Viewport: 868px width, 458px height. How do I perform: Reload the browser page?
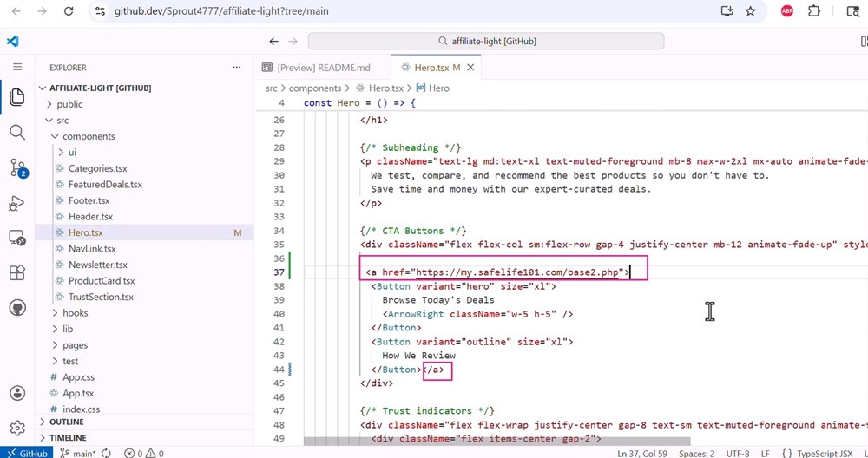(69, 11)
